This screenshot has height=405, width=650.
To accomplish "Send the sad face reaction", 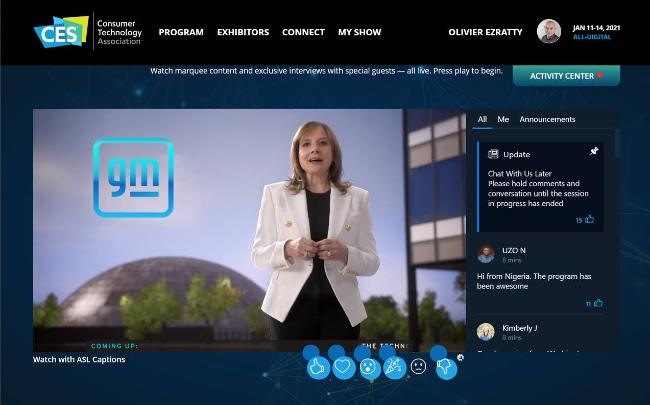I will pyautogui.click(x=418, y=366).
